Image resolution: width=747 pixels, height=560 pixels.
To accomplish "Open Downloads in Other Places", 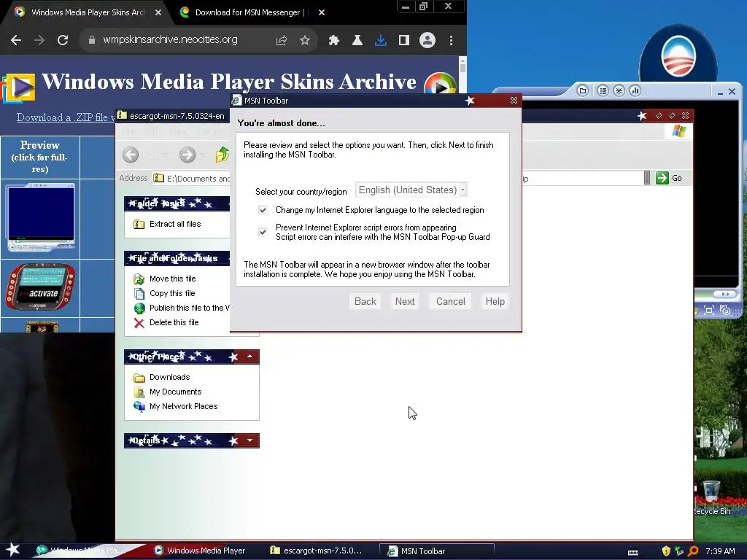I will coord(169,377).
